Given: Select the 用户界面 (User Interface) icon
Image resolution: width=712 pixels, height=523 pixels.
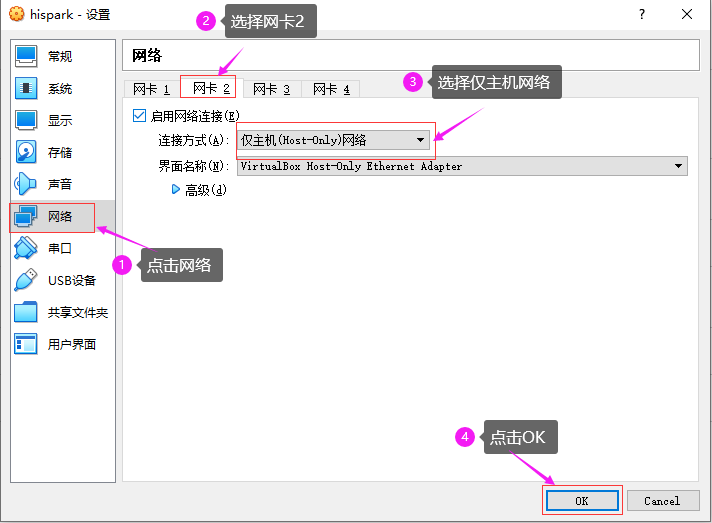Looking at the screenshot, I should point(27,345).
